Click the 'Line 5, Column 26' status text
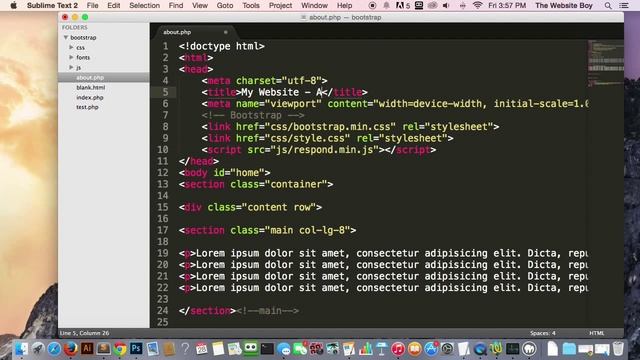The width and height of the screenshot is (640, 360). 84,333
